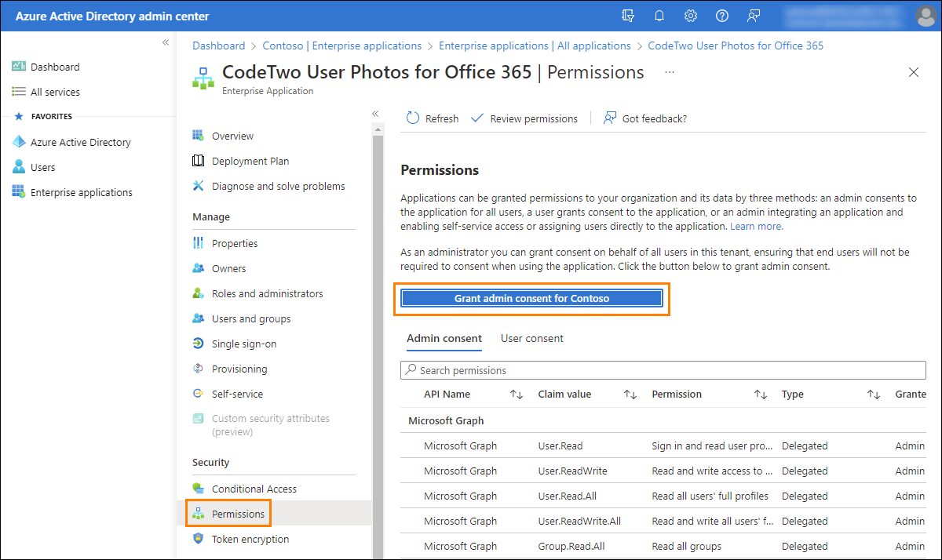
Task: Select the User.Read claim value cell
Action: (560, 445)
